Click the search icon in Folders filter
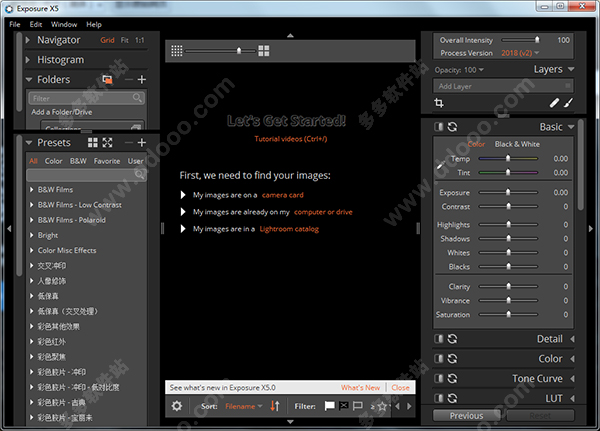 coord(137,98)
